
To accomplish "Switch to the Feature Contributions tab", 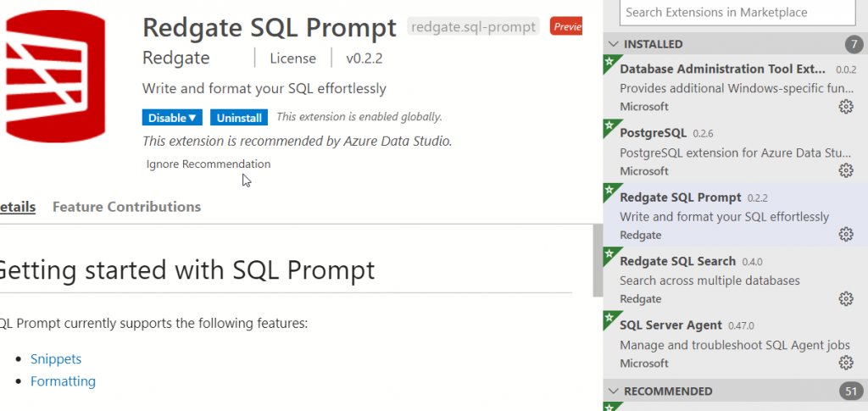I will pyautogui.click(x=126, y=207).
